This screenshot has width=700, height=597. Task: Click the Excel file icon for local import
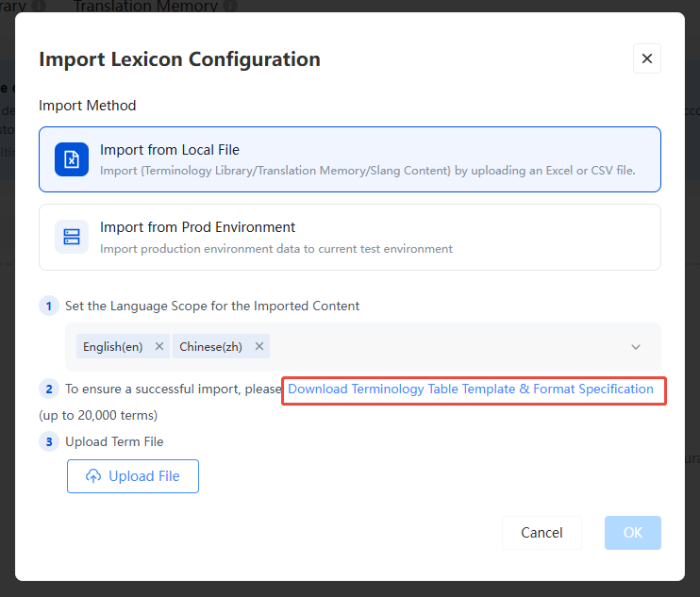click(x=72, y=159)
